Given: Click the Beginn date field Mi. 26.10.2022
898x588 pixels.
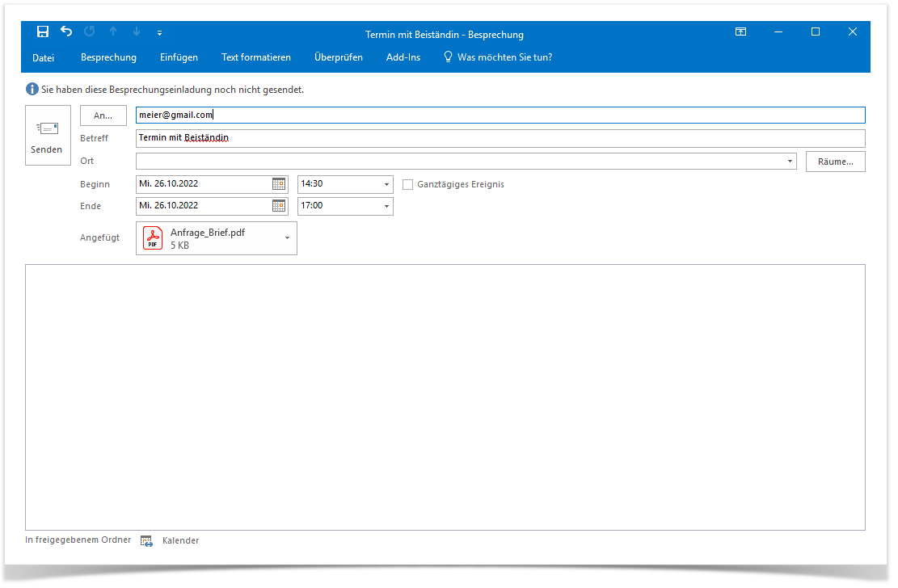Looking at the screenshot, I should 204,184.
